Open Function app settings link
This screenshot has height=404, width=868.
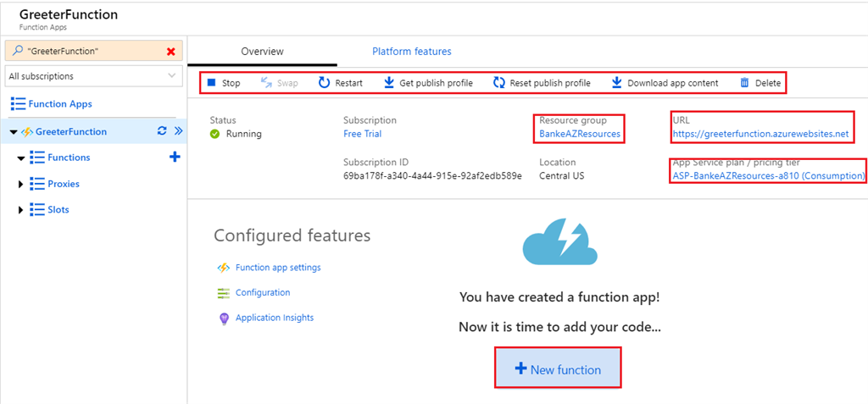[278, 268]
